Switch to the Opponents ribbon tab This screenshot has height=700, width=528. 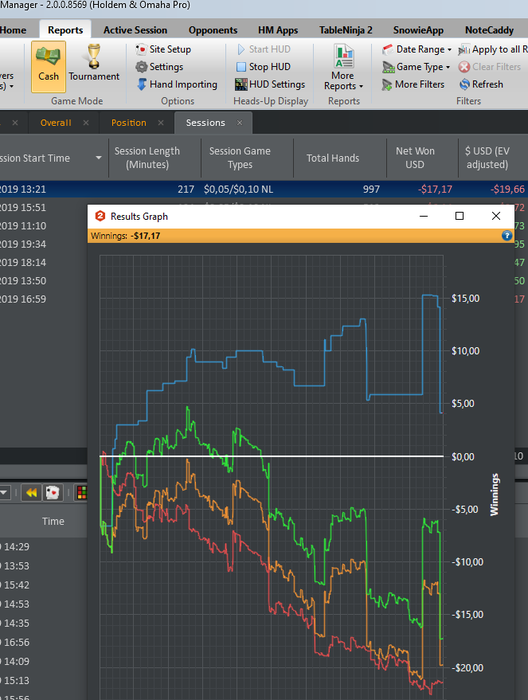pyautogui.click(x=212, y=30)
